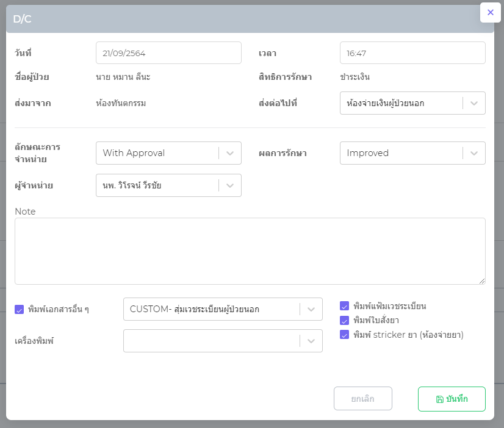This screenshot has width=504, height=428.
Task: Expand the empty เครื่องพิมพ์ printer dropdown
Action: 223,341
